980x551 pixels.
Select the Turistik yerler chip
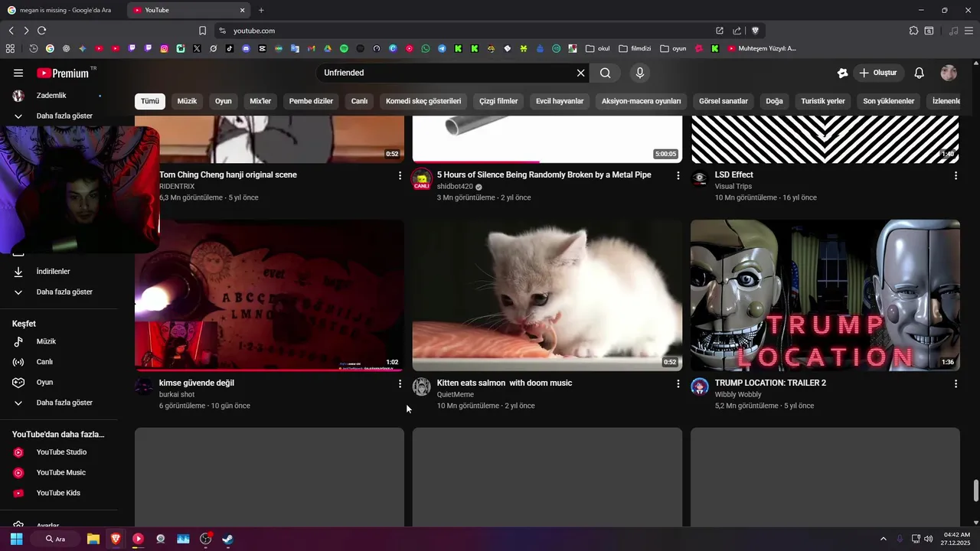pos(823,101)
